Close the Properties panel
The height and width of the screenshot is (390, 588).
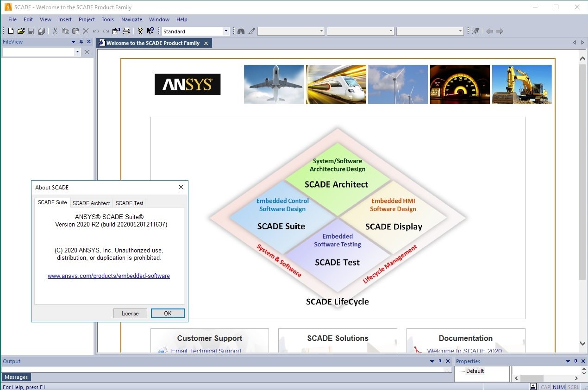pyautogui.click(x=583, y=361)
